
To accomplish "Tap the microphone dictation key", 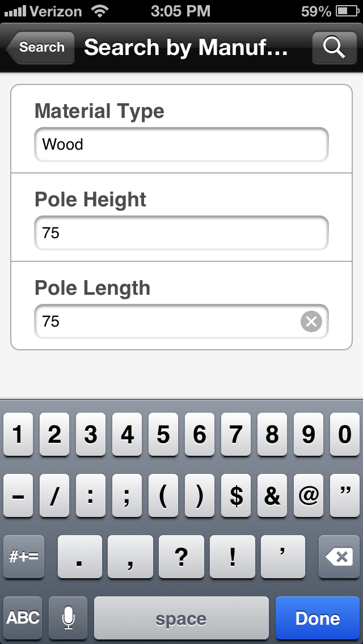I will 68,618.
